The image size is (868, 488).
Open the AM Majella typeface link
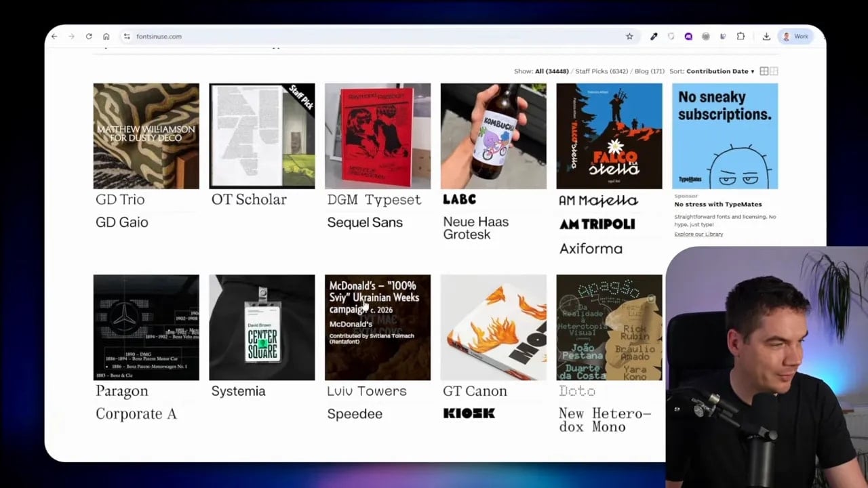coord(598,201)
